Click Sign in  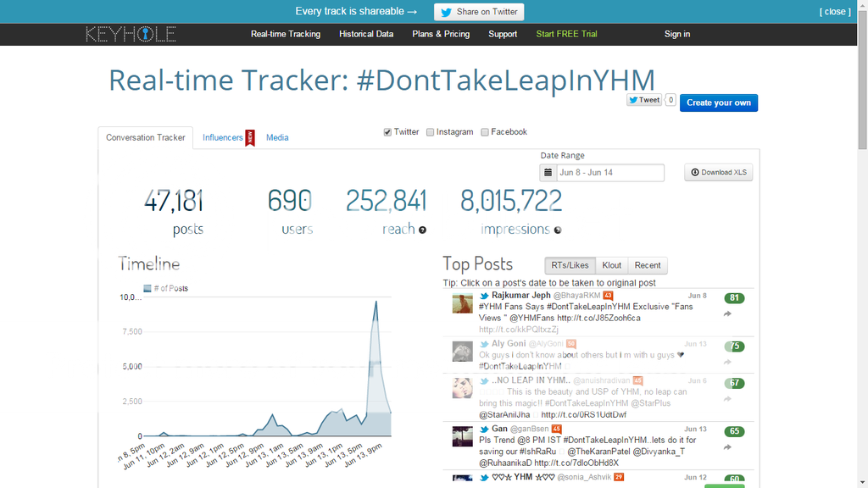[x=677, y=34]
